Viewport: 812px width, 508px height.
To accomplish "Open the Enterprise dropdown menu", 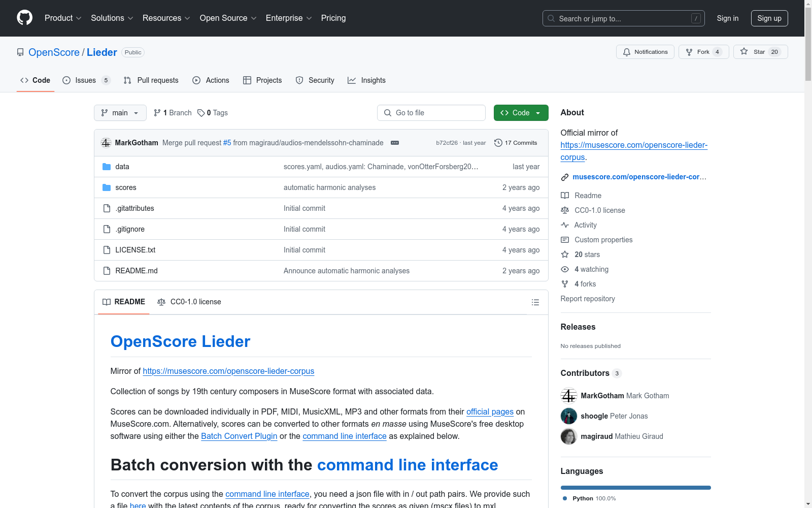I will (289, 18).
